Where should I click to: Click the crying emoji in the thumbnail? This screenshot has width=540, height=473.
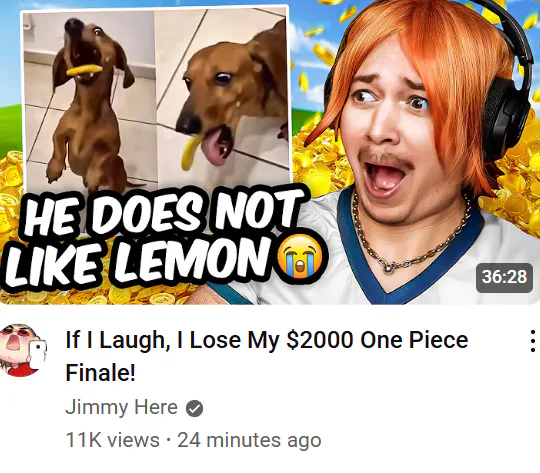(x=300, y=256)
